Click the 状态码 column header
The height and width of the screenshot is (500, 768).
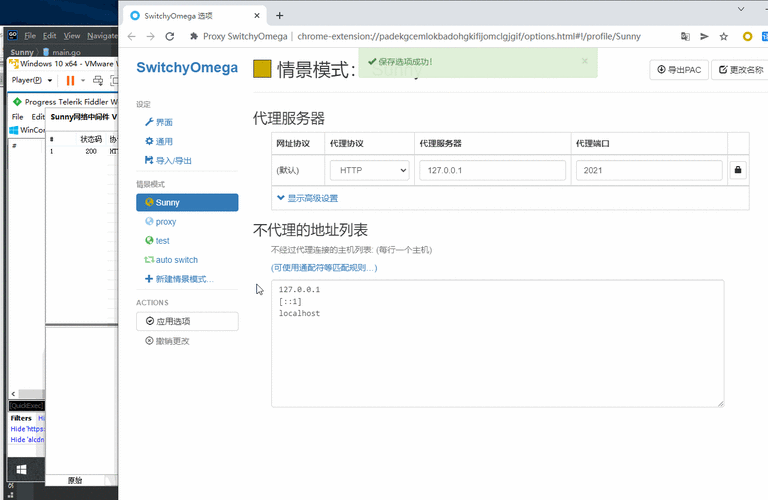(91, 139)
